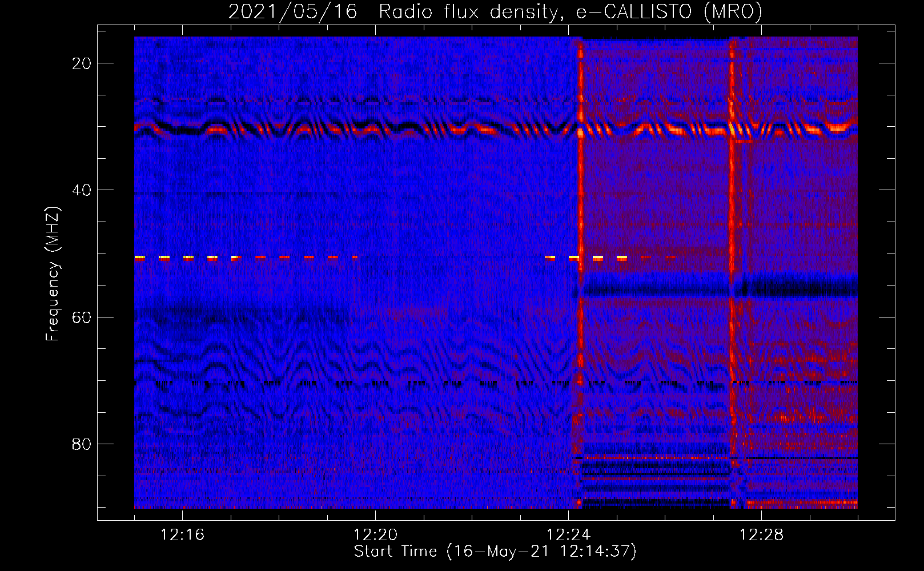The image size is (924, 571).
Task: Select the '12:28' time axis label
Action: pos(761,535)
